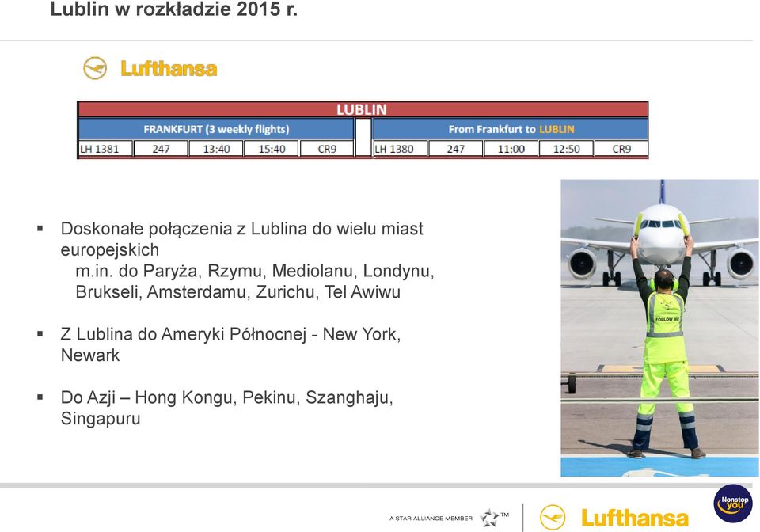Screen dimensions: 760x532
Task: Click the word 'Newark'
Action: pos(90,355)
